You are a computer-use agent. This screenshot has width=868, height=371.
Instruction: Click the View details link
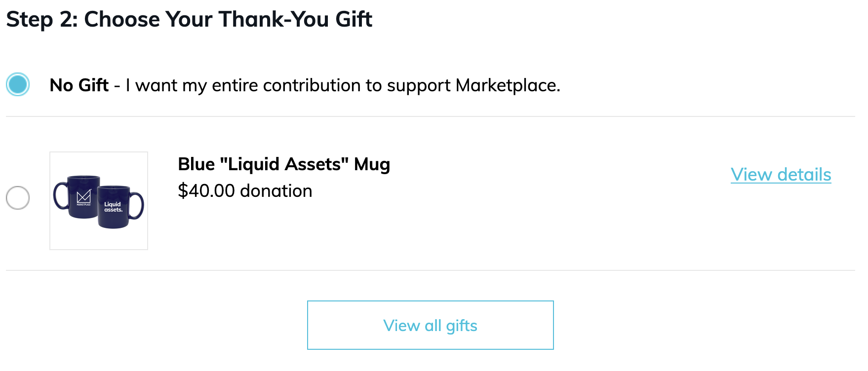click(781, 175)
